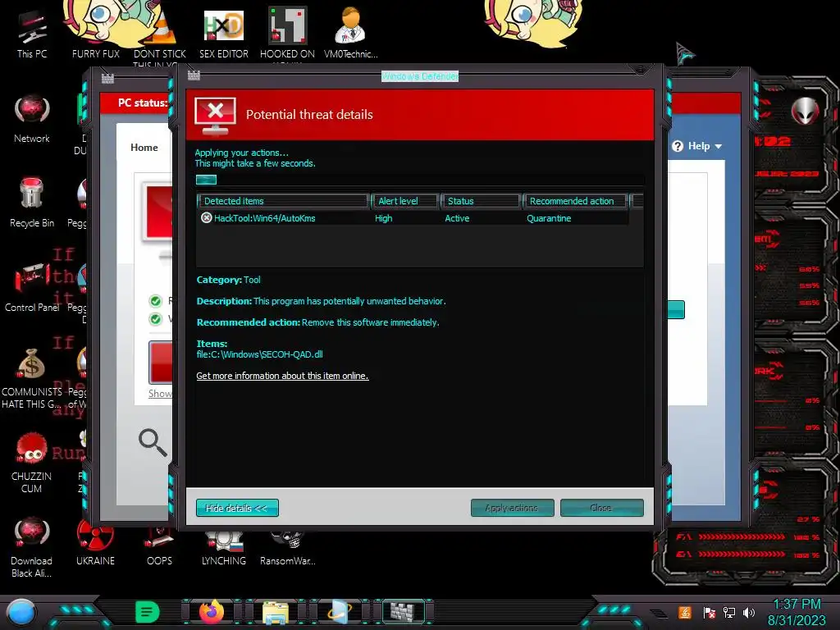Click the volume speaker tray icon
840x630 pixels.
(x=749, y=612)
